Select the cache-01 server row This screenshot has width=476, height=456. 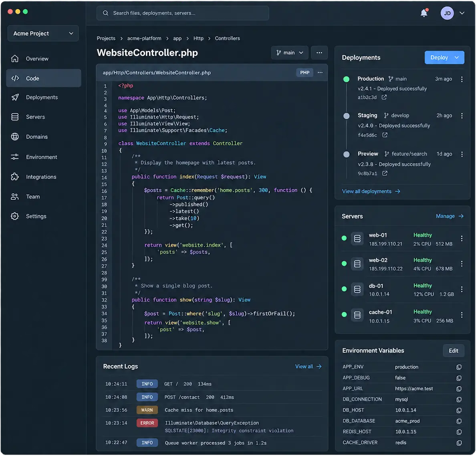point(402,316)
